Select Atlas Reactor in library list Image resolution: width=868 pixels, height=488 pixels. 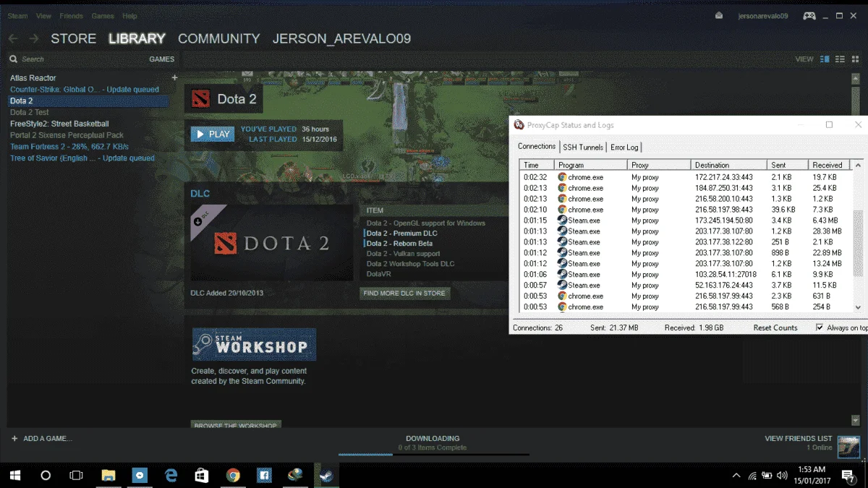point(33,77)
